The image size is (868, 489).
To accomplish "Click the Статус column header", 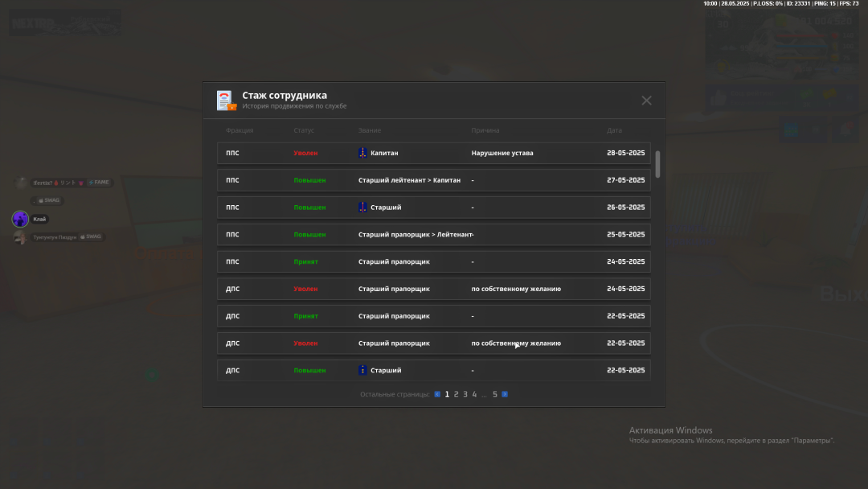I will (304, 130).
